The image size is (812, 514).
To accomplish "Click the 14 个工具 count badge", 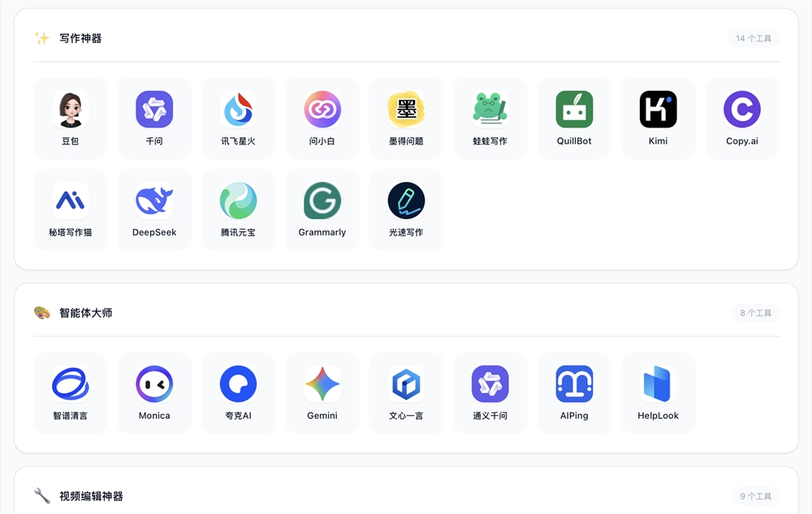I will click(754, 38).
